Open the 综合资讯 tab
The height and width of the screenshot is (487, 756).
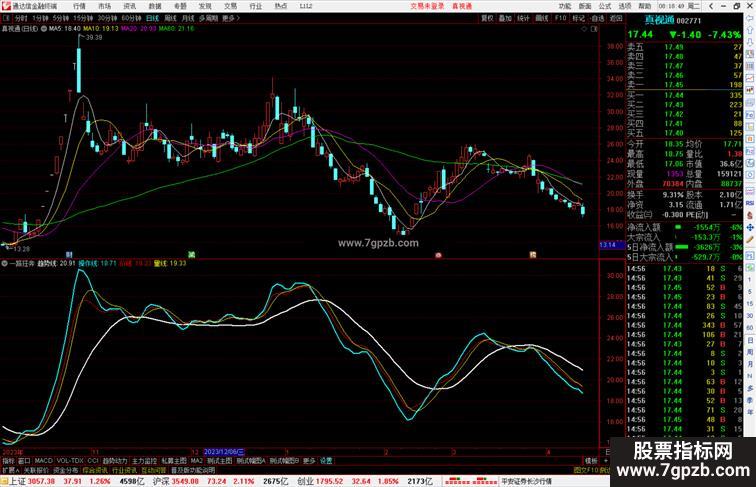coord(95,470)
